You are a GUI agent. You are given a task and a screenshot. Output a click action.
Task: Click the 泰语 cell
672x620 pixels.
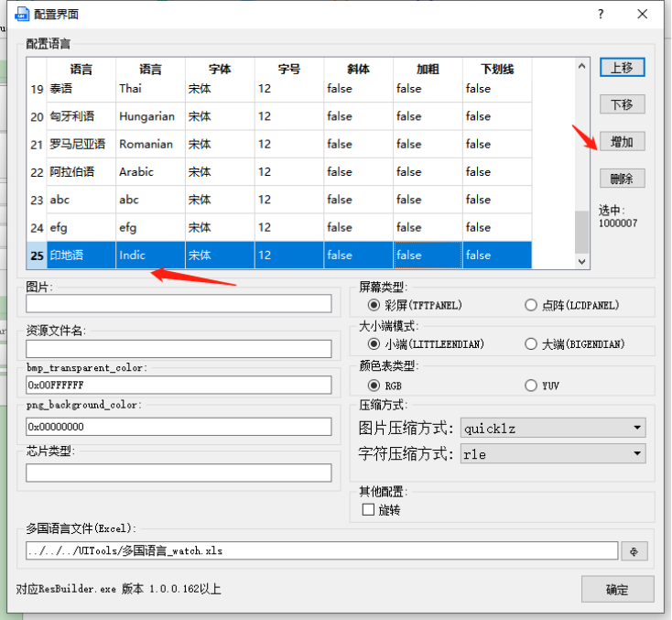pos(81,89)
